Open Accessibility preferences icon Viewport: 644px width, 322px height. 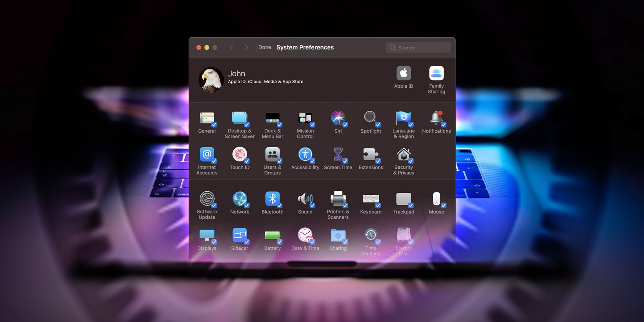point(305,154)
